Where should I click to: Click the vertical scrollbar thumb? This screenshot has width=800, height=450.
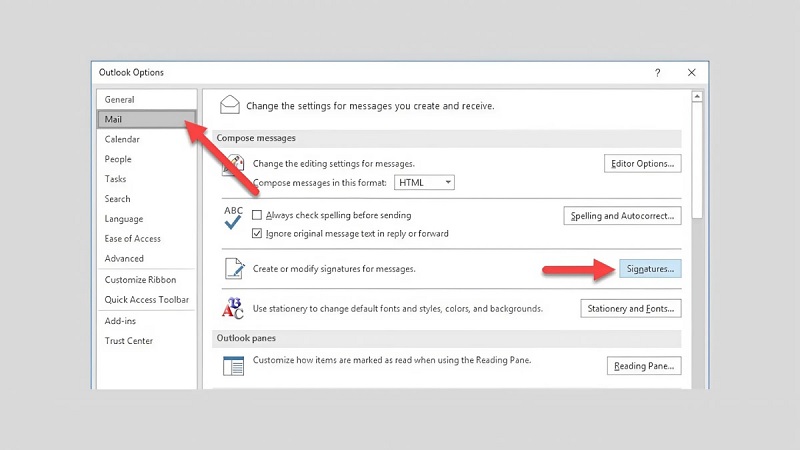697,160
